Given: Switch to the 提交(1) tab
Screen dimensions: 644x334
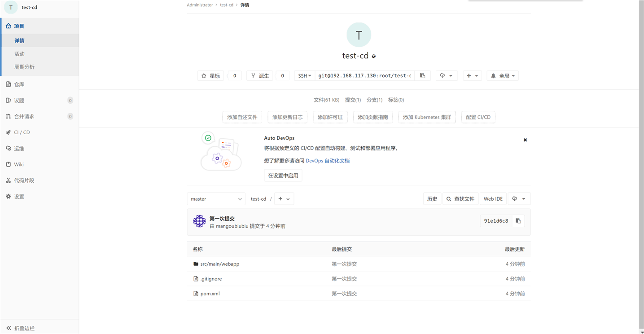Looking at the screenshot, I should (x=353, y=100).
